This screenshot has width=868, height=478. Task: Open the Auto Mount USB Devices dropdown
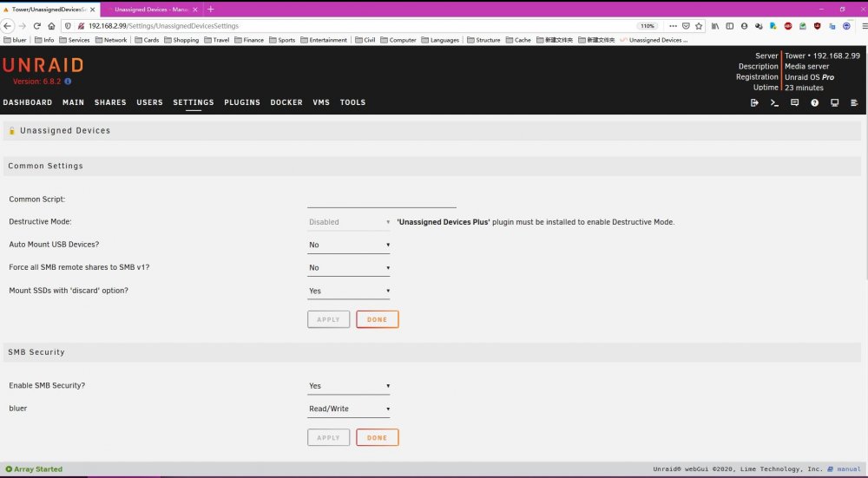pyautogui.click(x=349, y=245)
